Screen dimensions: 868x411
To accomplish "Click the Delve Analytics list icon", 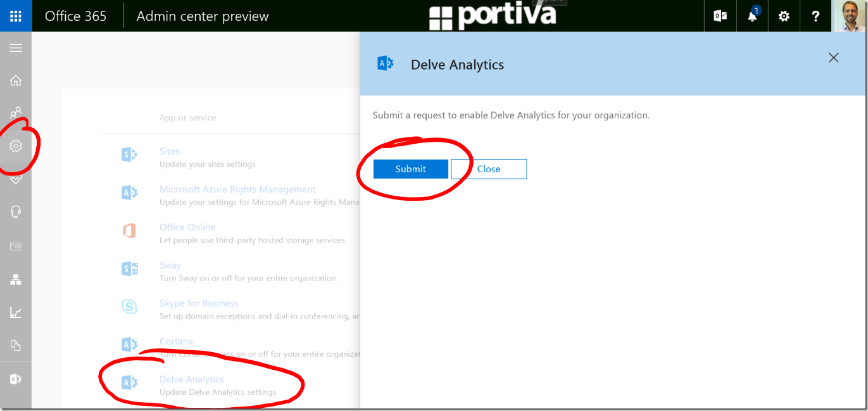I will (129, 383).
